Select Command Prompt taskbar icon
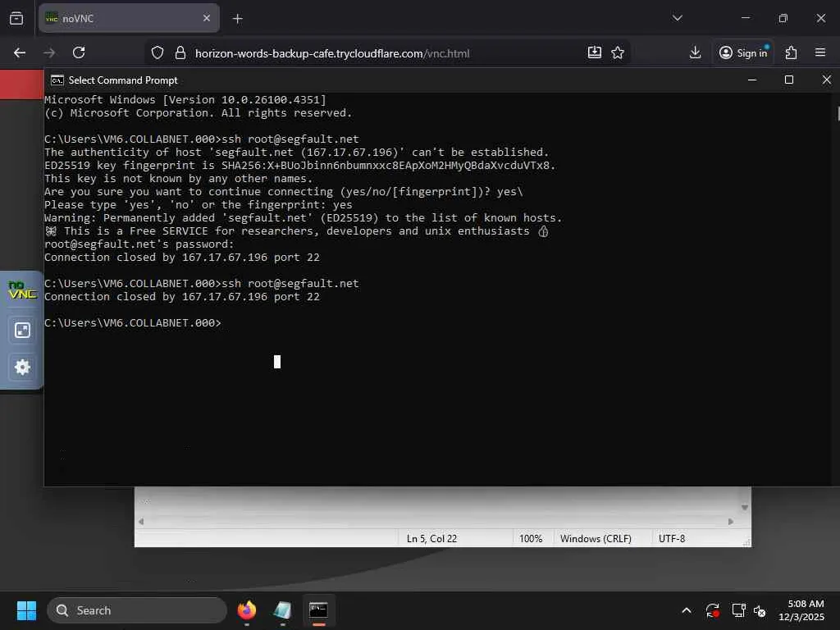840x630 pixels. coord(318,610)
